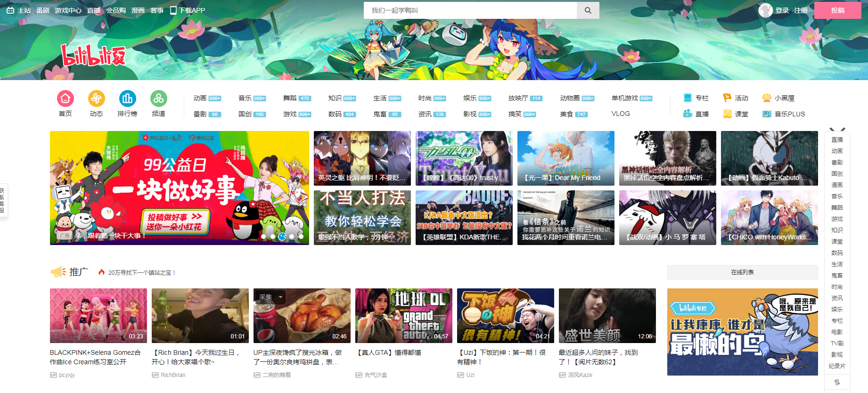The width and height of the screenshot is (868, 393).
Task: Click the sort arrows icon at sidebar bottom
Action: point(837,382)
